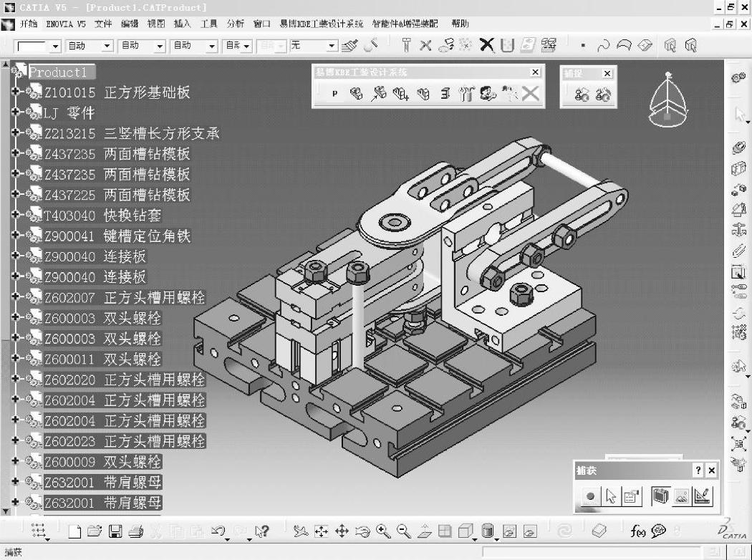This screenshot has width=752, height=560.
Task: Click the Print icon in bottom toolbar
Action: tap(136, 531)
